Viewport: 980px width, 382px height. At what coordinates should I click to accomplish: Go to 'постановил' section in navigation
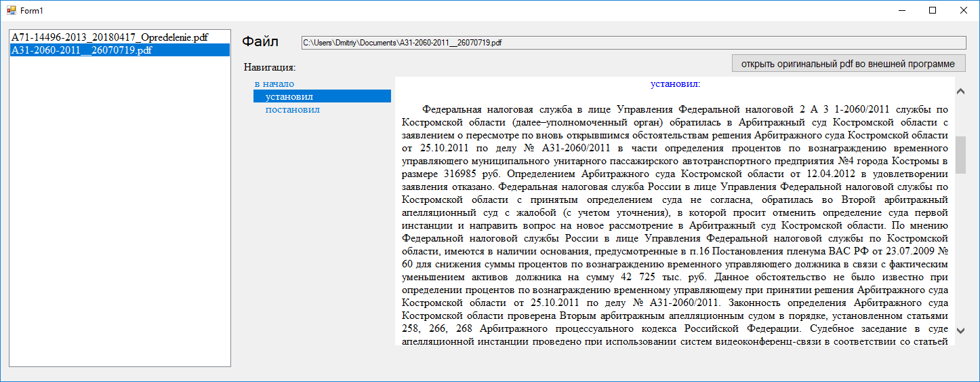pos(293,109)
